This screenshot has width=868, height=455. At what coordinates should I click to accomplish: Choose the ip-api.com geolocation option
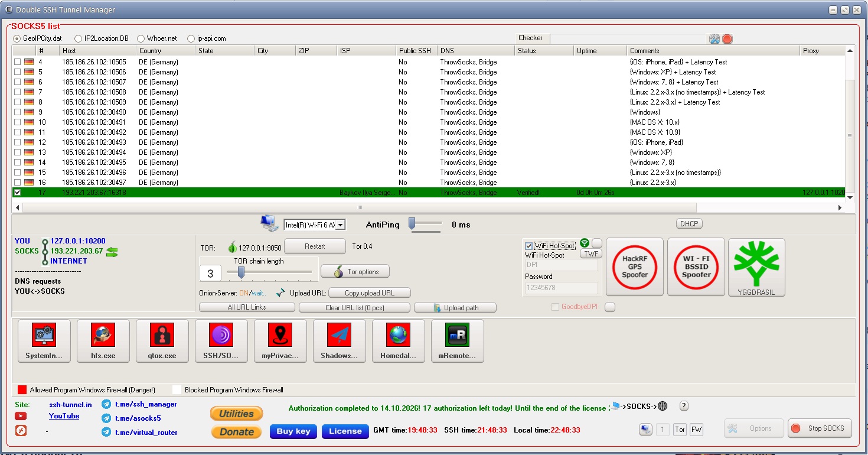(x=191, y=38)
